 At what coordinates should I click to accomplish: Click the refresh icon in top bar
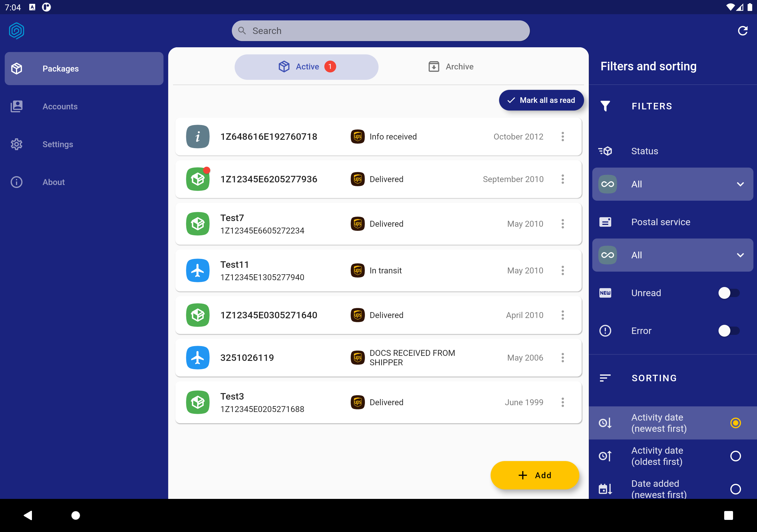pos(743,31)
